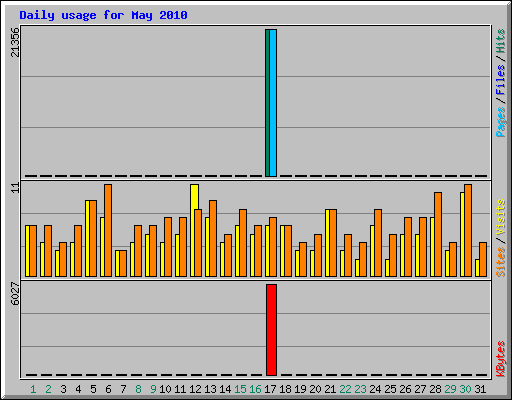Click day label 27 on the axis
Image resolution: width=512 pixels, height=400 pixels.
[420, 389]
